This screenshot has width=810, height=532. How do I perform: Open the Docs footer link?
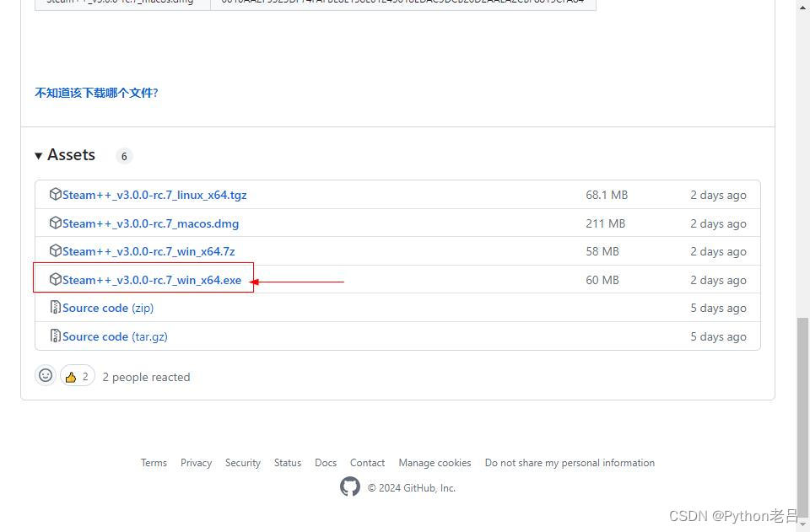(326, 463)
